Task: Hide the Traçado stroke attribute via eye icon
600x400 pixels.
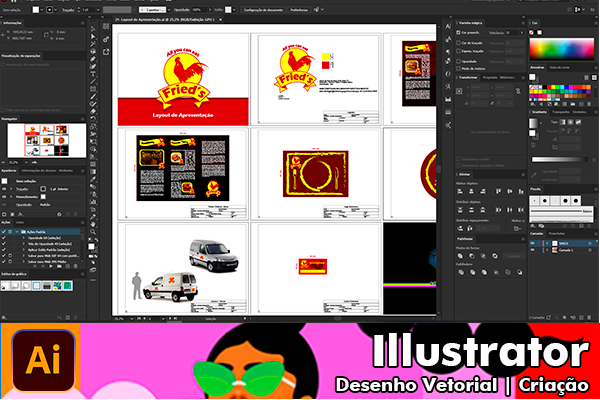Action: (x=4, y=189)
